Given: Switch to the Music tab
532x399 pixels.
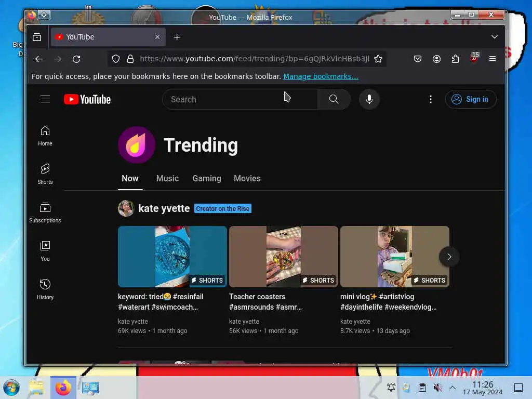Looking at the screenshot, I should coord(167,179).
